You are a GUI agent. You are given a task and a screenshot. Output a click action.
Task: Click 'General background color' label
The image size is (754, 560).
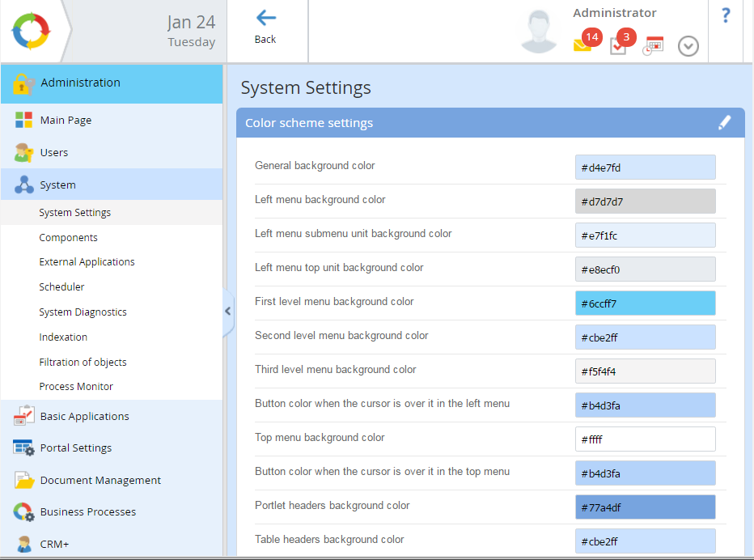click(x=315, y=166)
